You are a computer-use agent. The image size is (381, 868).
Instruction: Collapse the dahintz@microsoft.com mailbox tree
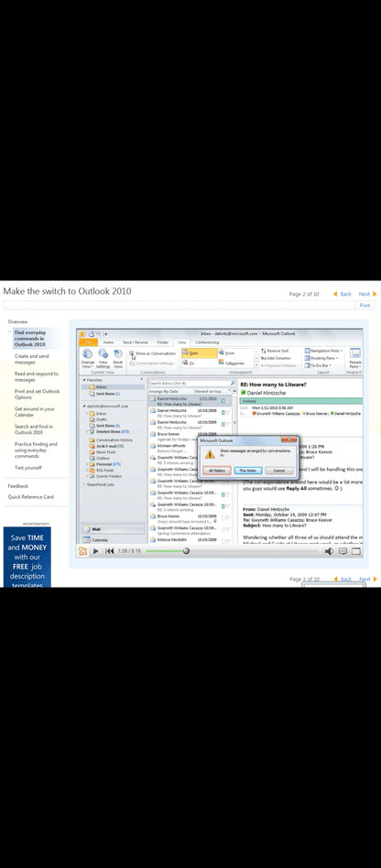point(84,407)
